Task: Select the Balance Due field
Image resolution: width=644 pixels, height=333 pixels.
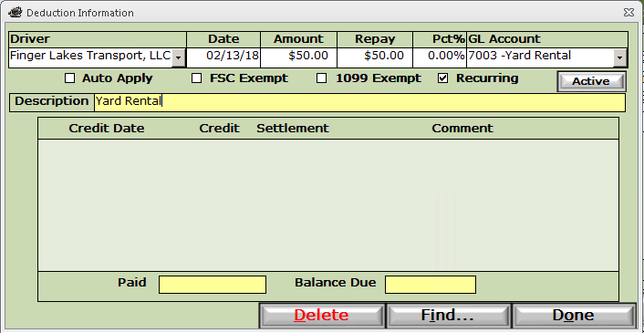Action: (x=431, y=285)
